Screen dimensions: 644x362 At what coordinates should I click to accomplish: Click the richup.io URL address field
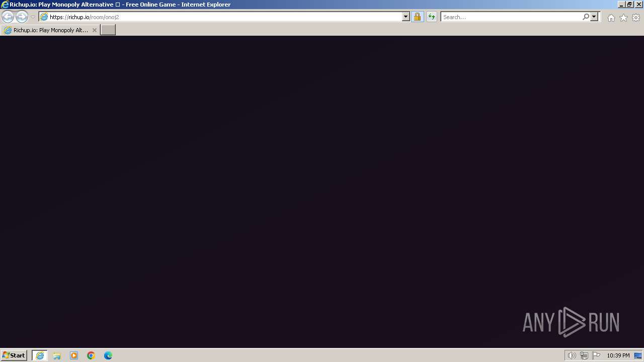(224, 17)
